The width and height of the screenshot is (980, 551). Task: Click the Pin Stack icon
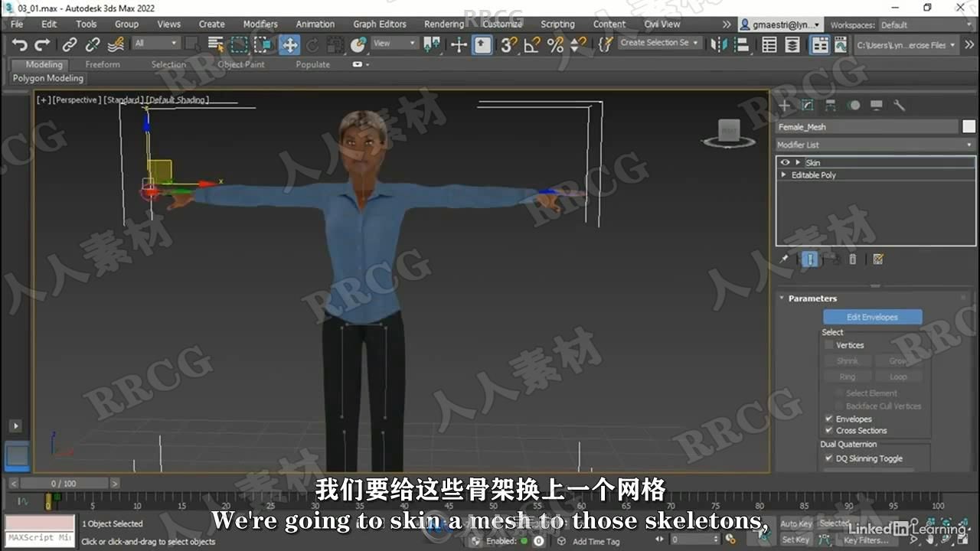coord(784,259)
